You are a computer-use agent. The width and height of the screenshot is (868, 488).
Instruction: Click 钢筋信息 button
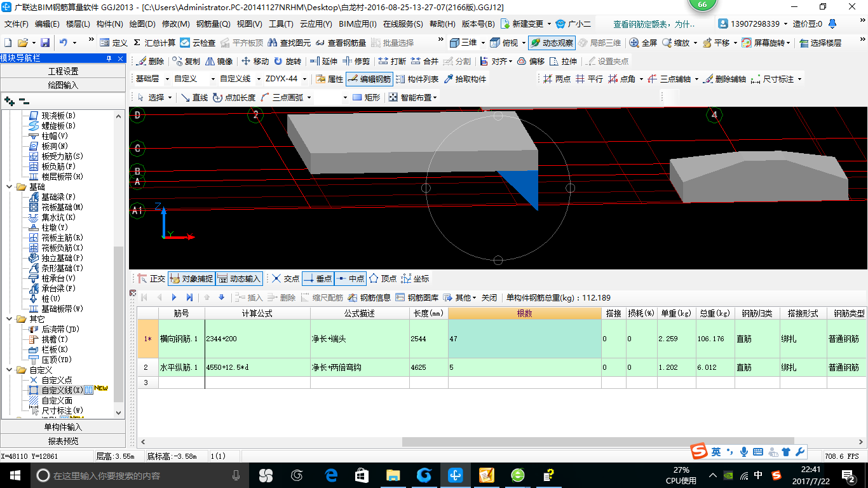(369, 297)
